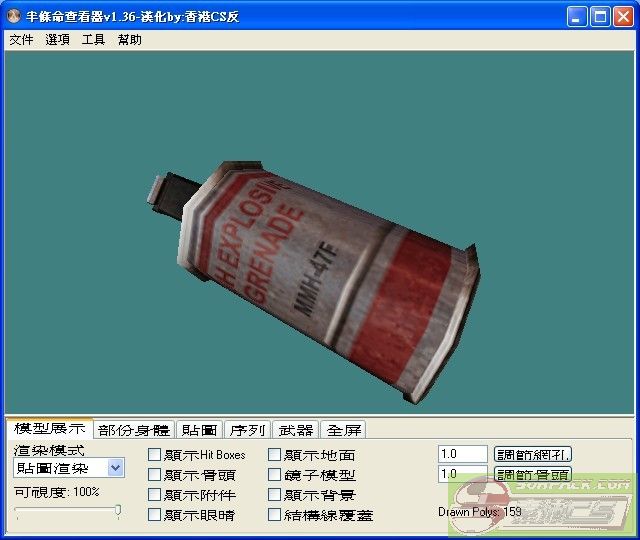640x540 pixels.
Task: Click the 調節網孔 button
Action: coord(533,454)
